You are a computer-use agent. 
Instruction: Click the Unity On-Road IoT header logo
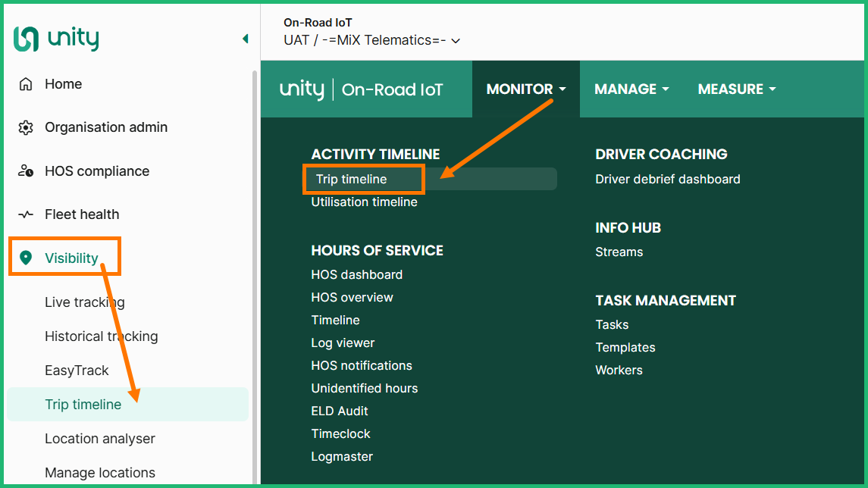tap(362, 89)
